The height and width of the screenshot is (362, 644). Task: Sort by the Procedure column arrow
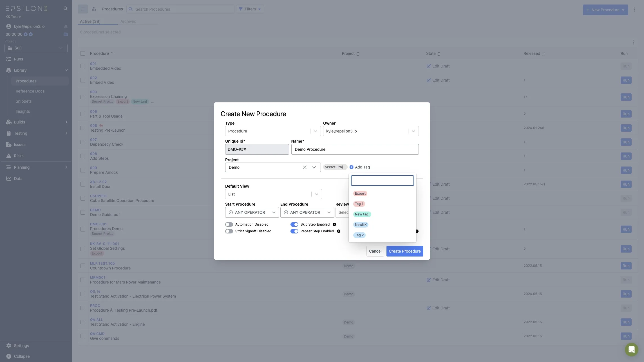coord(112,53)
